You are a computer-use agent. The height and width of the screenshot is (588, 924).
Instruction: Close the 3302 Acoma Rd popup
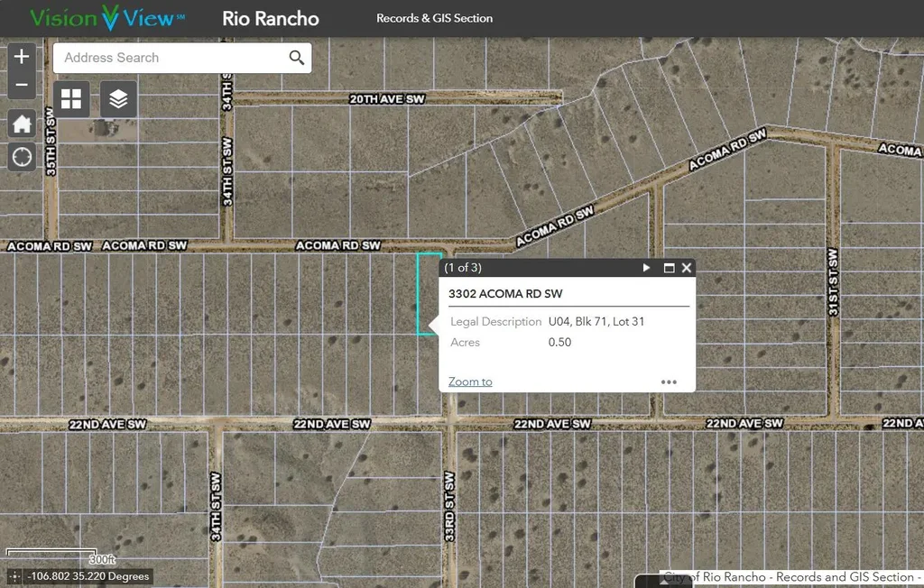[x=687, y=268]
